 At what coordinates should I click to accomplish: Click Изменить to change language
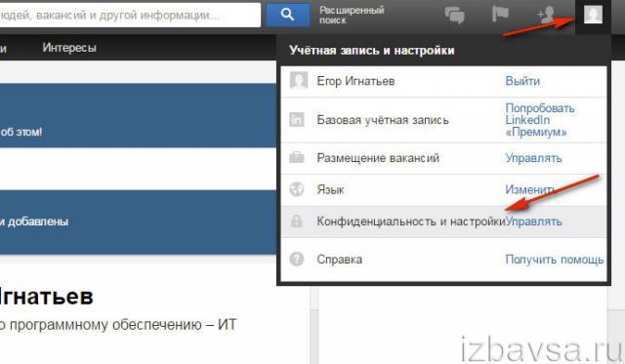tap(530, 189)
